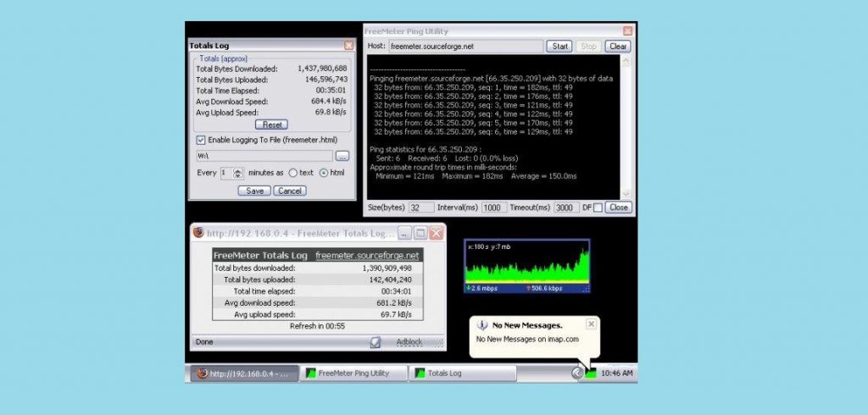Screen dimensions: 868x415
Task: Click Reset in Totals Log
Action: 272,125
